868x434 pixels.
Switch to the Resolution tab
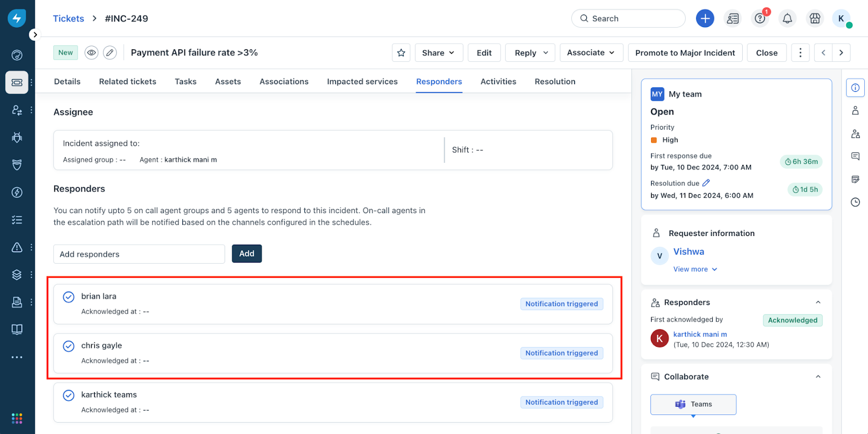555,81
